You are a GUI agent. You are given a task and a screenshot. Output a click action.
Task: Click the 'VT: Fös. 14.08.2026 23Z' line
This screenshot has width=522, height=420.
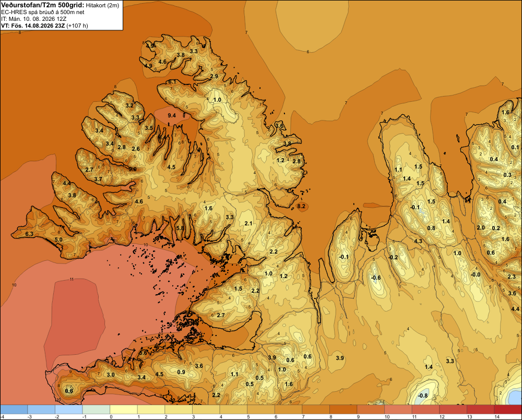click(x=33, y=26)
